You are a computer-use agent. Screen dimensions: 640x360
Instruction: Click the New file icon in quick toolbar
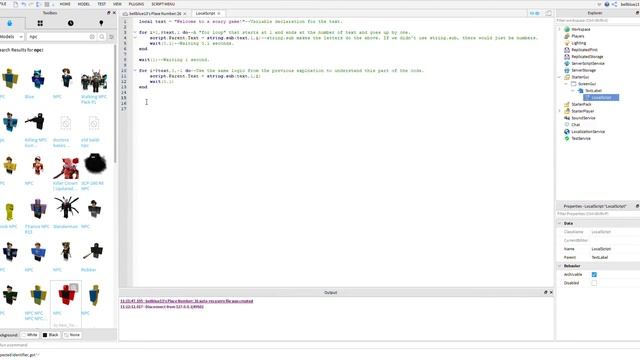[16, 4]
